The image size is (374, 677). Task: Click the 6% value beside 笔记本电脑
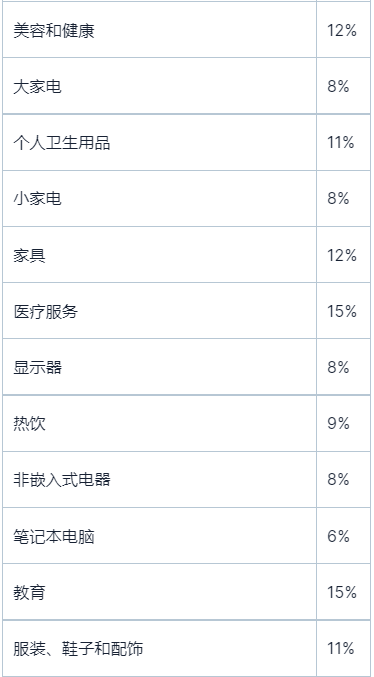pyautogui.click(x=338, y=536)
